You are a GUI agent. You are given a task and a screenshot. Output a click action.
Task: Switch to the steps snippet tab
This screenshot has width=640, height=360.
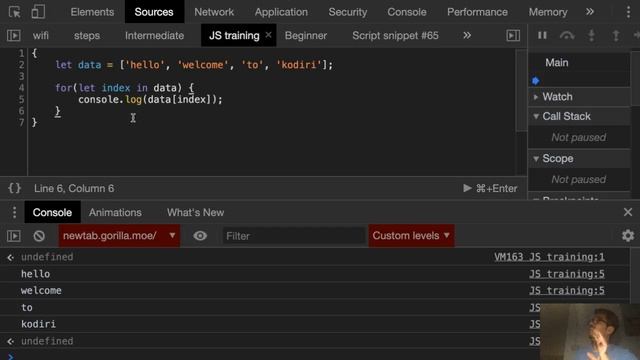pos(87,36)
